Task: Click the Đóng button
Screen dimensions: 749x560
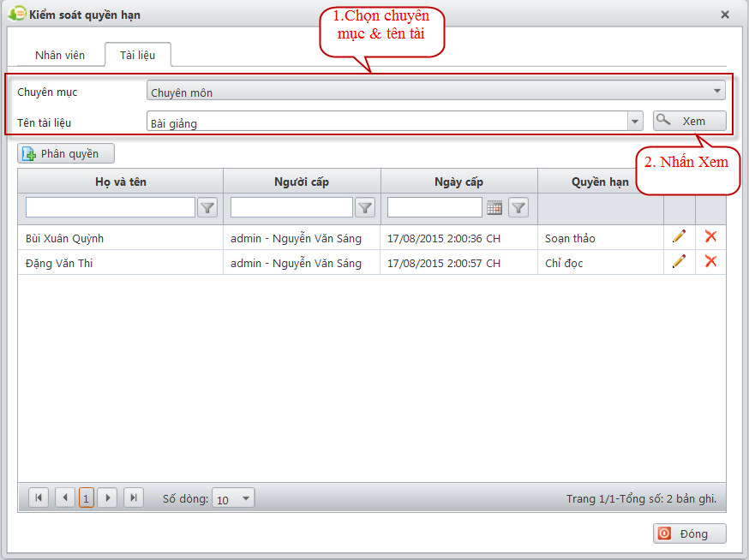Action: click(x=690, y=533)
